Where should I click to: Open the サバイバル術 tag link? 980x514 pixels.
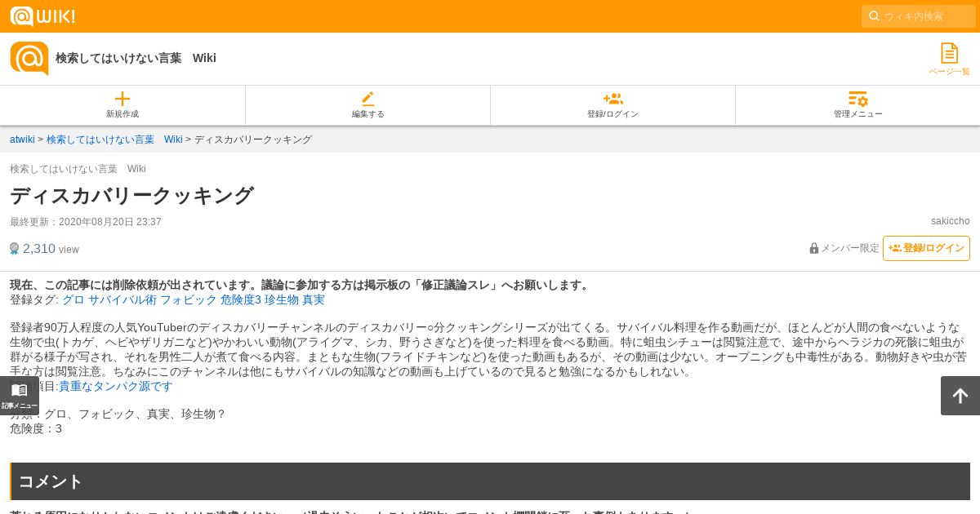pyautogui.click(x=122, y=299)
